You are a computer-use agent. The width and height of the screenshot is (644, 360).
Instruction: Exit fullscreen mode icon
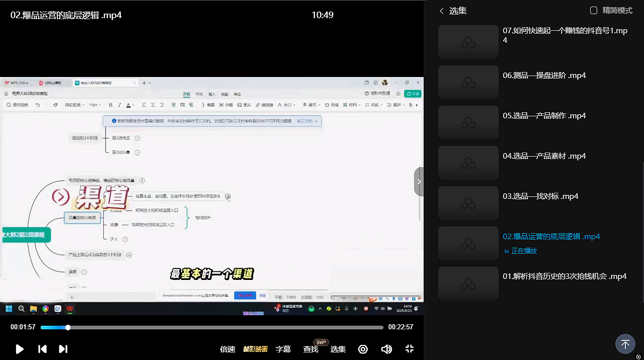pos(410,349)
